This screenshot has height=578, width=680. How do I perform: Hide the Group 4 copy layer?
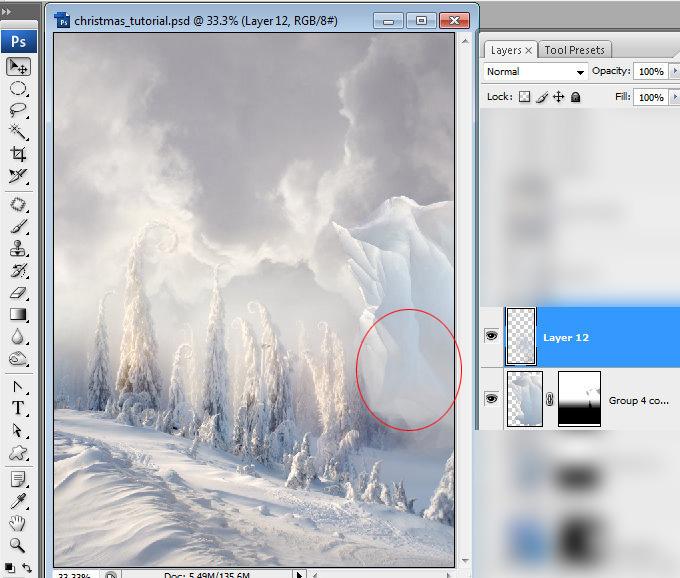(x=491, y=398)
